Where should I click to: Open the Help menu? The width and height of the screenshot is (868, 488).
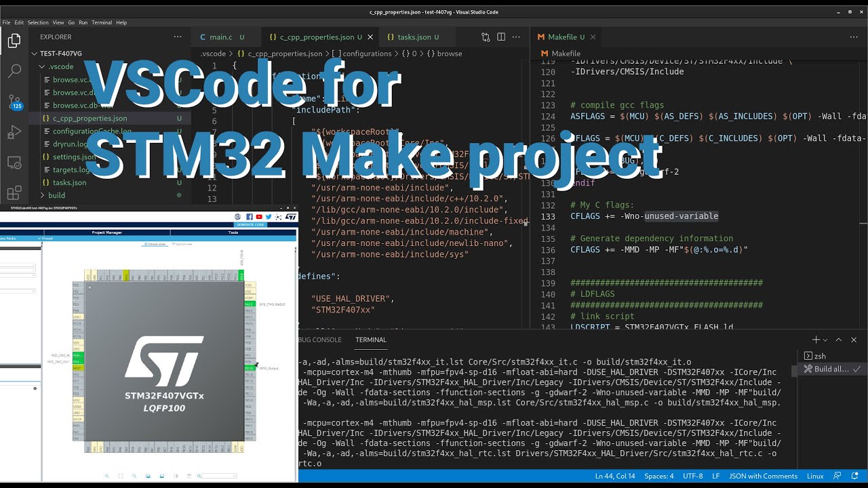coord(121,22)
